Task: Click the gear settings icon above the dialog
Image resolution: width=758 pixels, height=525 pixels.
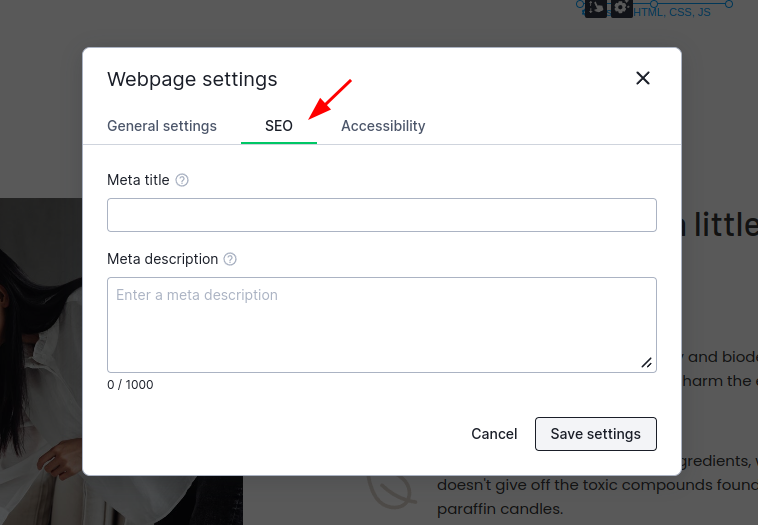Action: [x=621, y=8]
